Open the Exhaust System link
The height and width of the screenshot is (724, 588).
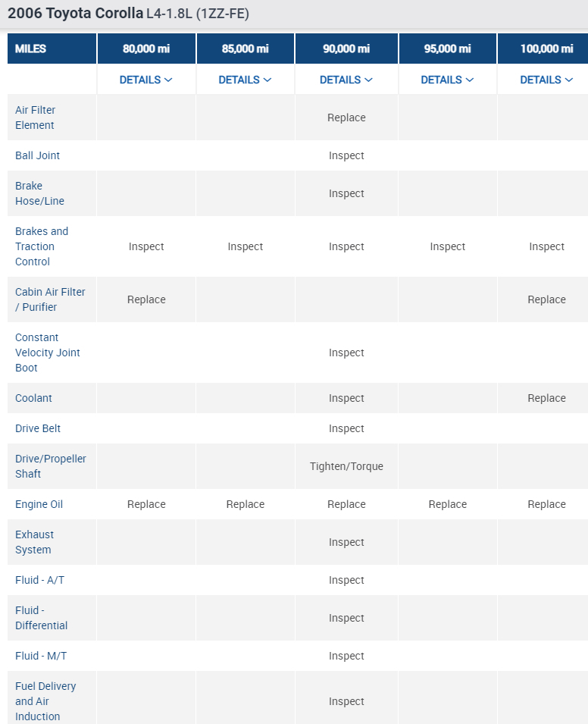[34, 542]
